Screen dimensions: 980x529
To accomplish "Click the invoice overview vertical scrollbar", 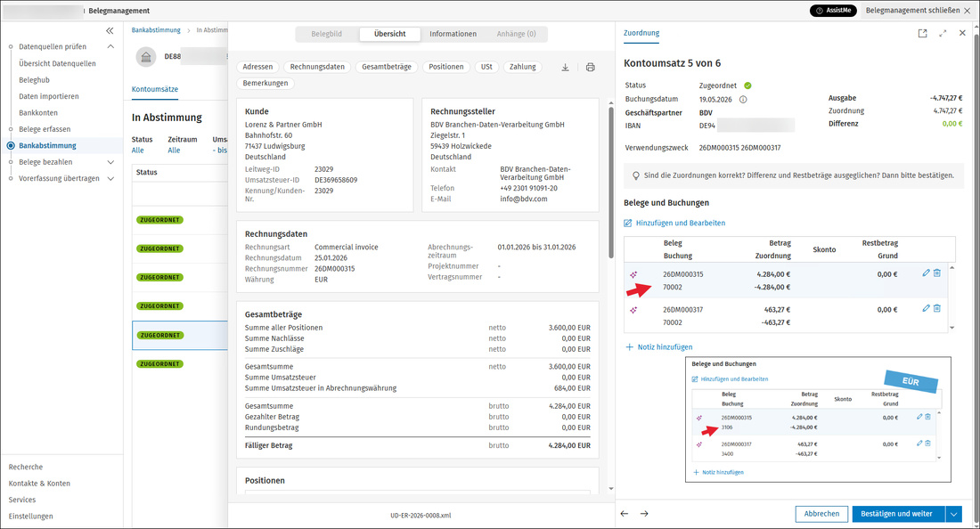I will click(610, 181).
